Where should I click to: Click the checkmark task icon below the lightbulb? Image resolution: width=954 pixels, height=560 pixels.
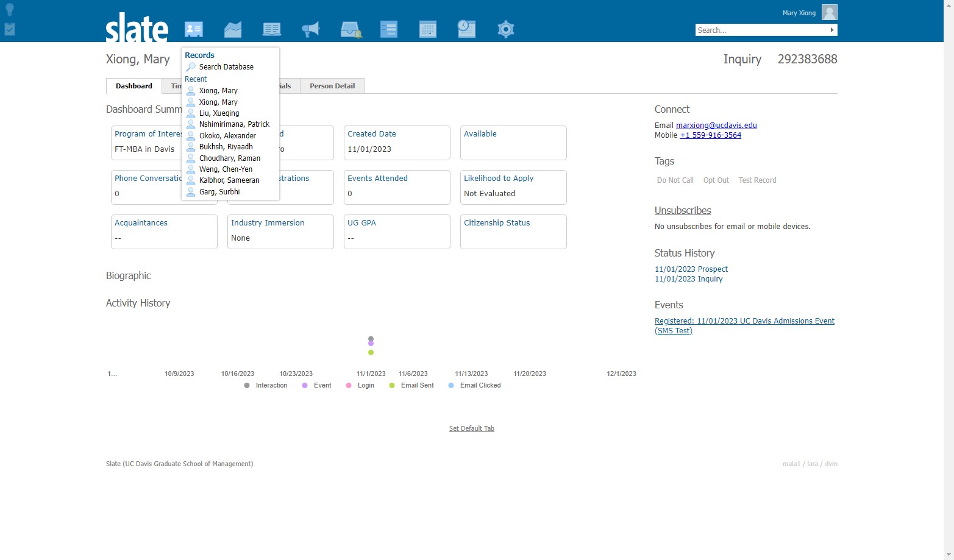pyautogui.click(x=10, y=29)
